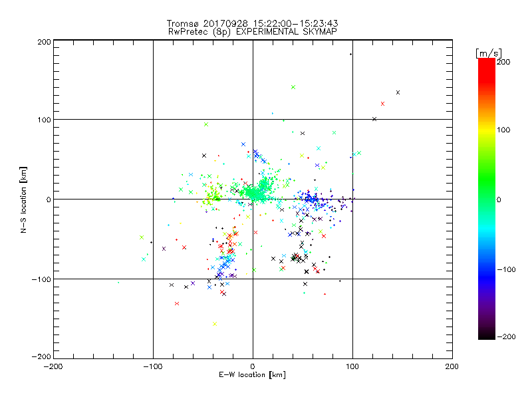The height and width of the screenshot is (399, 532).
Task: Click the 'E-W location [km]' axis label
Action: 252,375
